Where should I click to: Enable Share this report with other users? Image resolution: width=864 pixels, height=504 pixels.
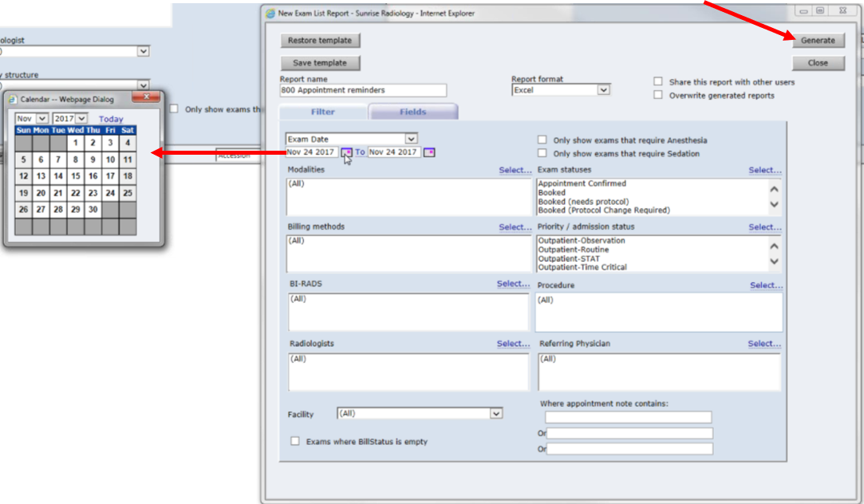[658, 82]
